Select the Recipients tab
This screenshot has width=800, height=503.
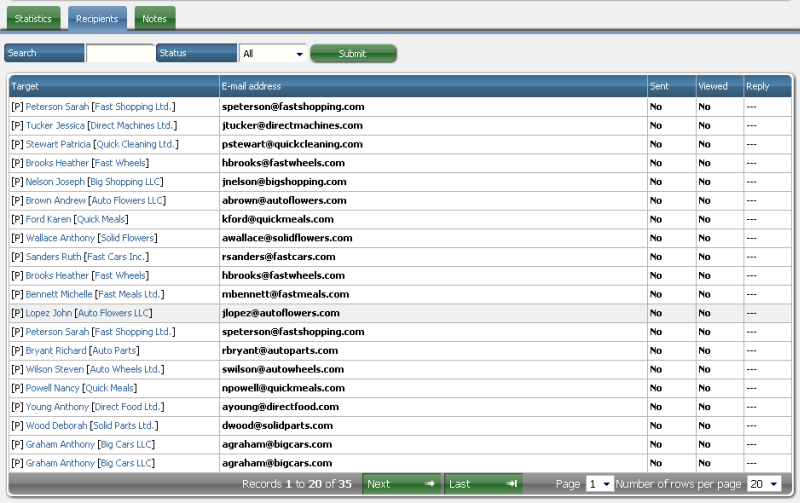click(97, 19)
